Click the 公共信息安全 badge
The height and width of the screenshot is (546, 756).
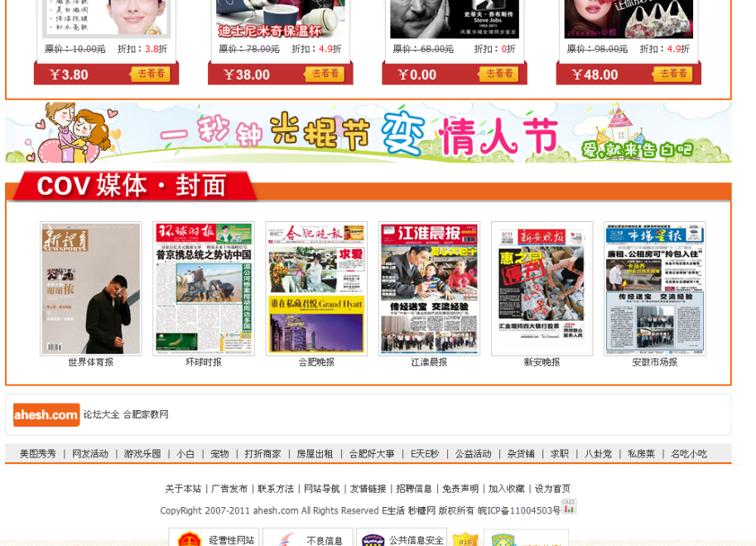coord(402,538)
